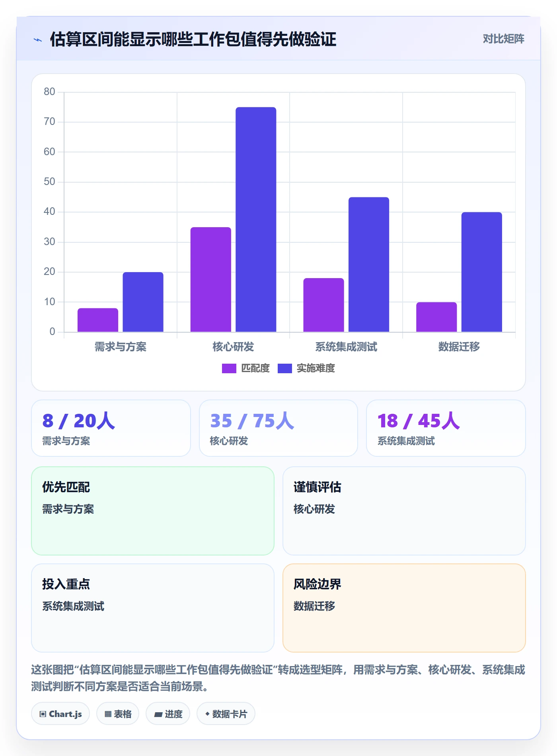Screen dimensions: 557x756
Task: Open the 35 / 75人 核心研发 stat card
Action: coord(278,428)
